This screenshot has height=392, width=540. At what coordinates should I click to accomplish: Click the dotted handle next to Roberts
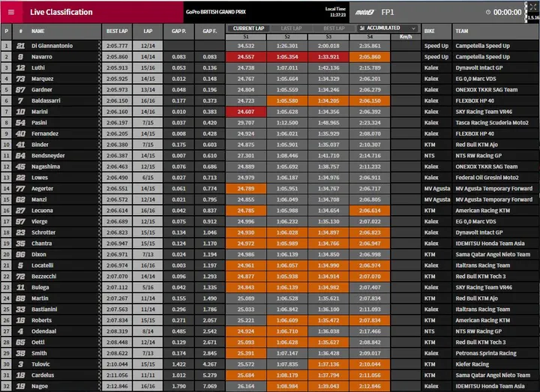click(100, 320)
